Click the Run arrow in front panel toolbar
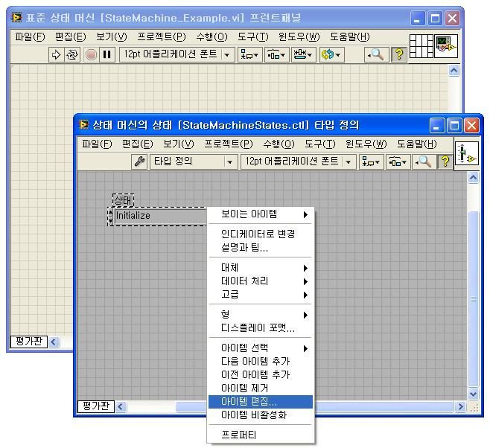Screen dimensions: 490x448 [57, 54]
